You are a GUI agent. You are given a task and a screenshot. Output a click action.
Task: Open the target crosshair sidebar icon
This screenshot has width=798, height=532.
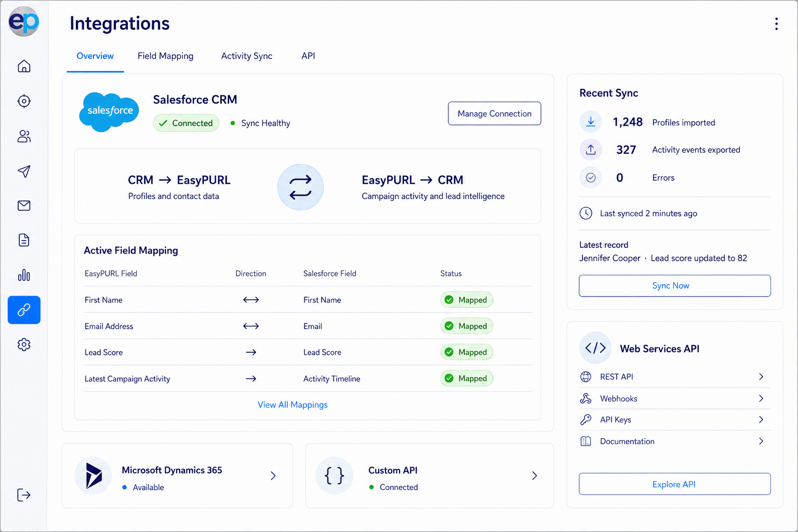[24, 101]
